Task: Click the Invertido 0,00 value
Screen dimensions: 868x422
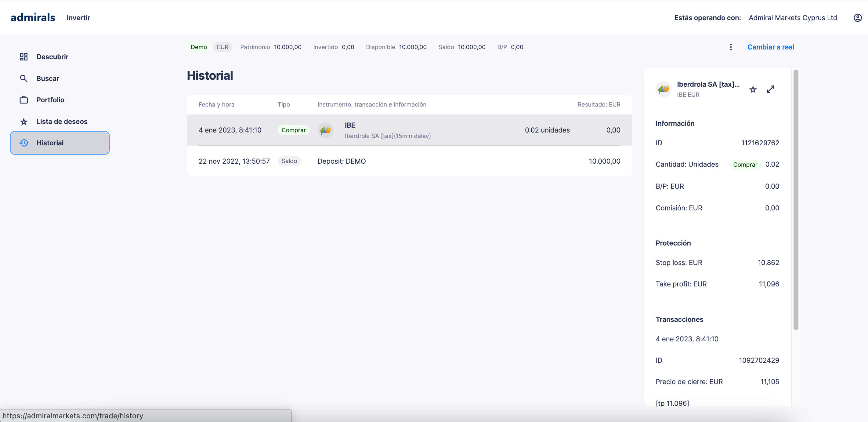Action: click(348, 47)
